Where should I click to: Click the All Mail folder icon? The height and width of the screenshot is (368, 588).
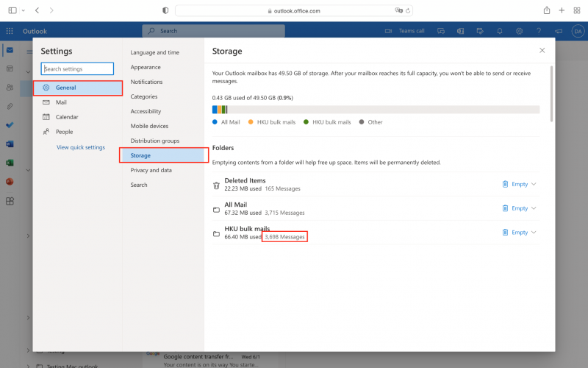pyautogui.click(x=216, y=210)
